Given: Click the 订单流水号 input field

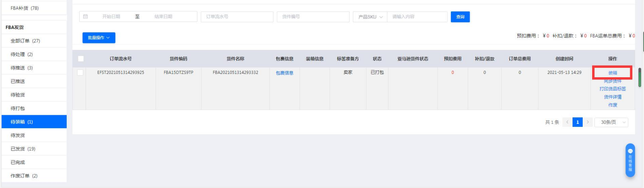Looking at the screenshot, I should point(237,17).
